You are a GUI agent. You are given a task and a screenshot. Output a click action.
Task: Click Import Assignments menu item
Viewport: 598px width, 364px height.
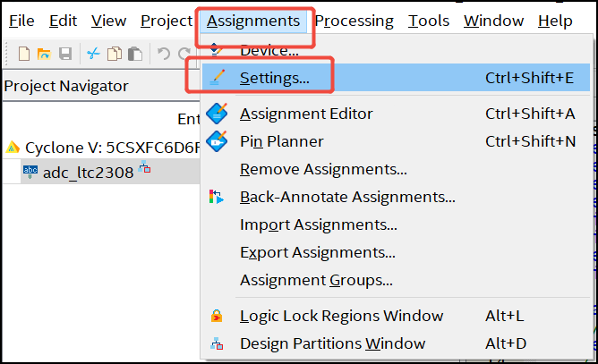[x=318, y=224]
